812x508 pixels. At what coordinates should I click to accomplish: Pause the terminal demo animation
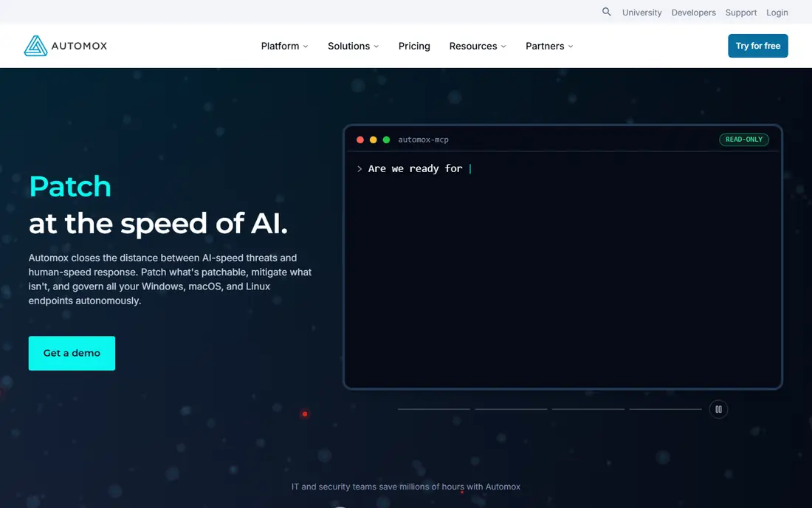(718, 410)
